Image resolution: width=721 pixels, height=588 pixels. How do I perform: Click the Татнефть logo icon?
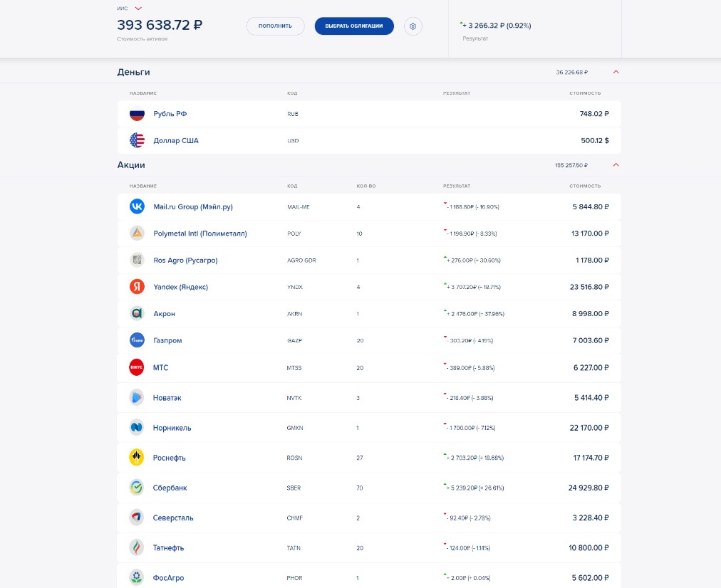pyautogui.click(x=137, y=547)
